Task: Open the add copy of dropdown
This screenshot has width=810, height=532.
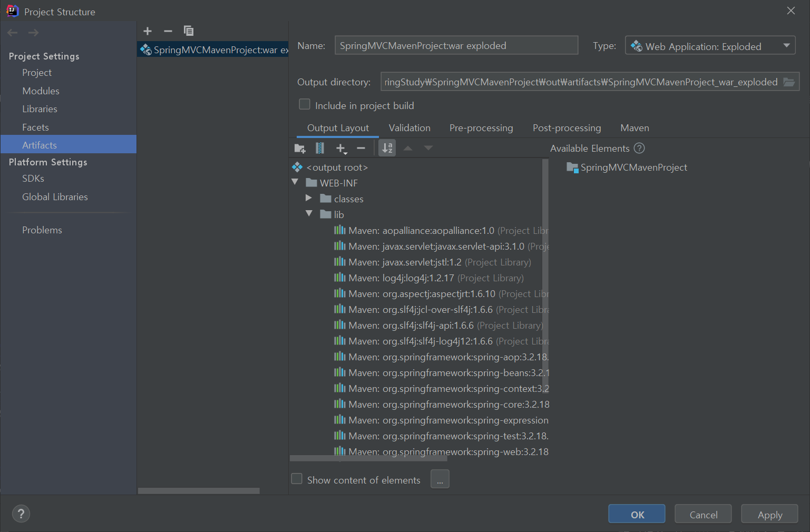Action: click(x=341, y=149)
